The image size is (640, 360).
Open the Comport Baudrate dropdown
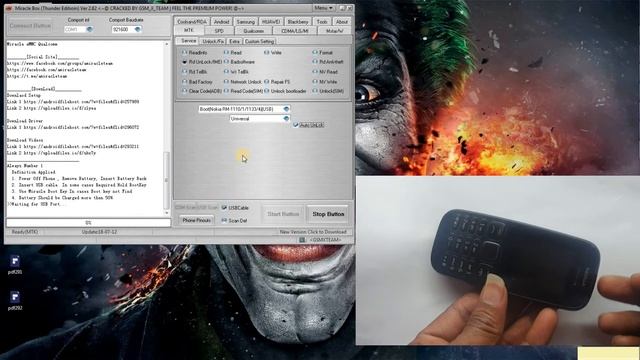coord(138,29)
